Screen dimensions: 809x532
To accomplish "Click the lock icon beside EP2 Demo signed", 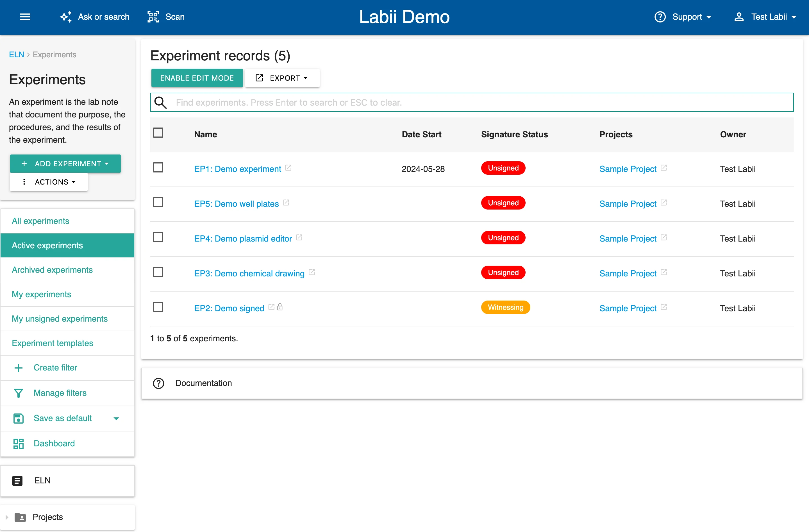I will coord(280,307).
